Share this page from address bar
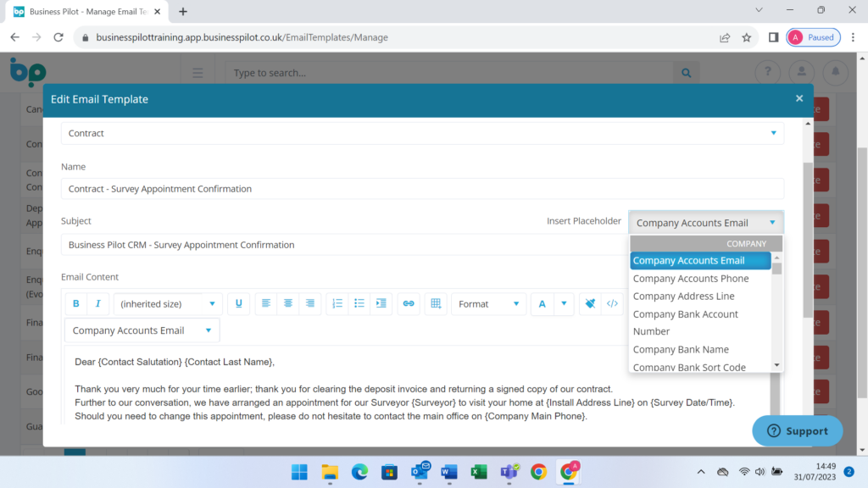The width and height of the screenshot is (868, 488). 725,37
